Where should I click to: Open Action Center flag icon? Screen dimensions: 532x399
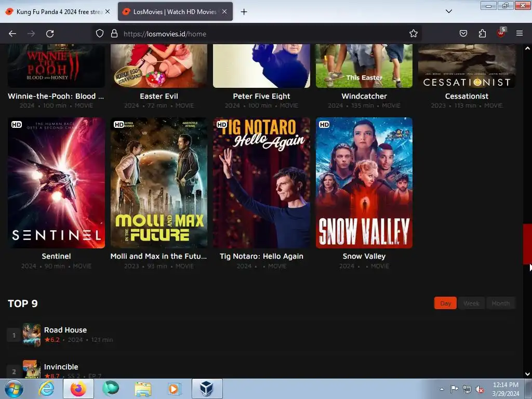click(454, 389)
